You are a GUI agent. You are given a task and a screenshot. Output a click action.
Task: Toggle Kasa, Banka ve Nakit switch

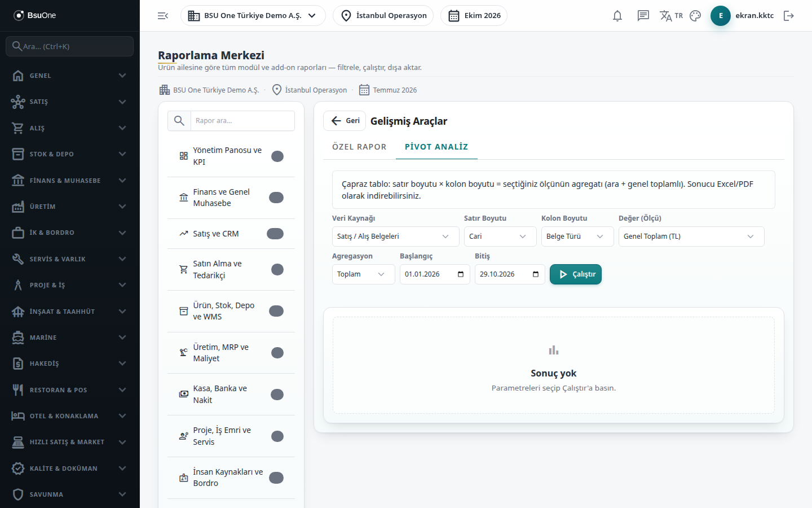(x=277, y=395)
